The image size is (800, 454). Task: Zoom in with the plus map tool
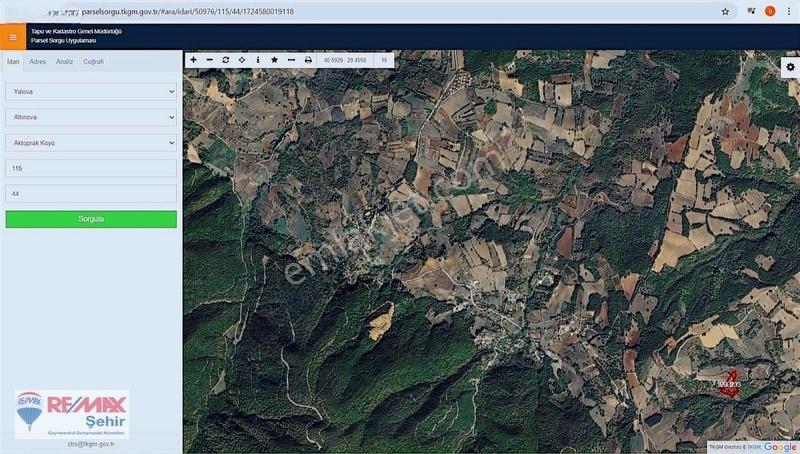tap(193, 60)
